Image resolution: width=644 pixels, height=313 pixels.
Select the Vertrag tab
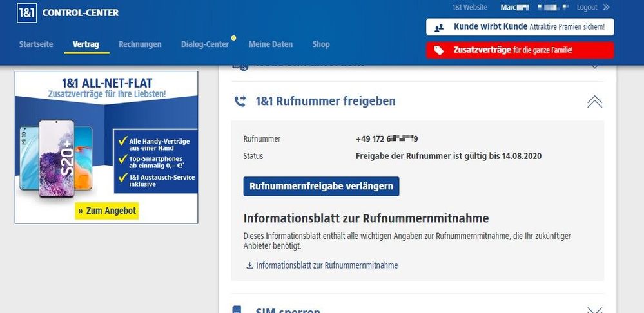tap(86, 44)
